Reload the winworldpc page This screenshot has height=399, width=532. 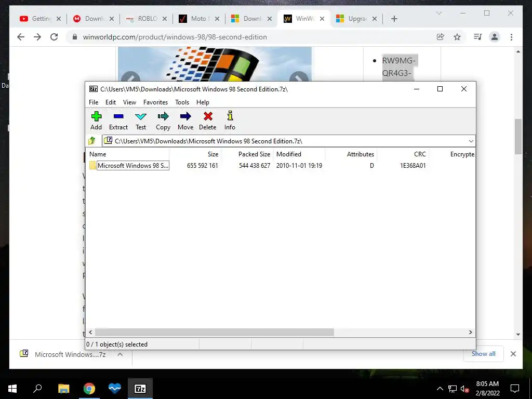click(54, 37)
